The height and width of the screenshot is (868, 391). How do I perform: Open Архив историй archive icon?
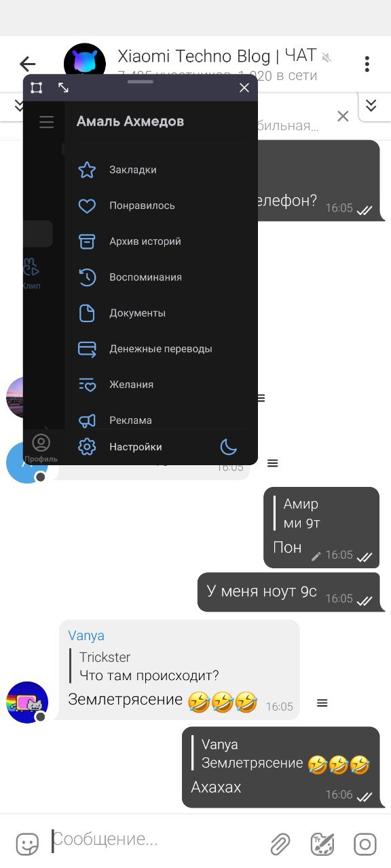[87, 241]
